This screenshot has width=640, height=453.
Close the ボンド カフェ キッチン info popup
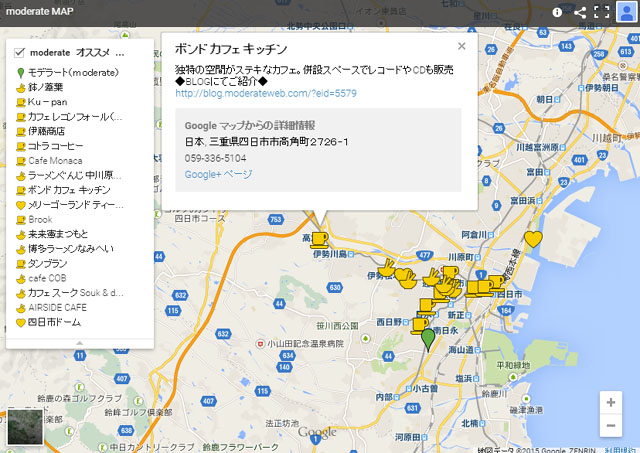click(461, 45)
